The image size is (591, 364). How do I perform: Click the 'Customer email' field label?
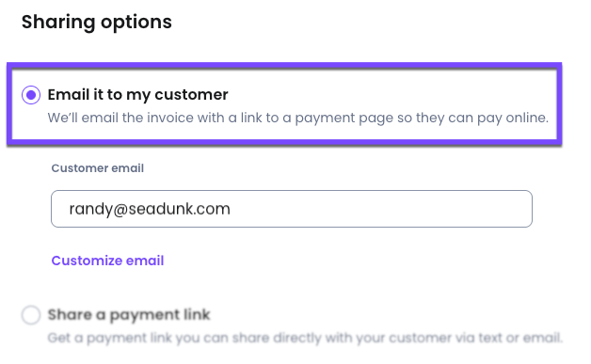click(x=98, y=168)
